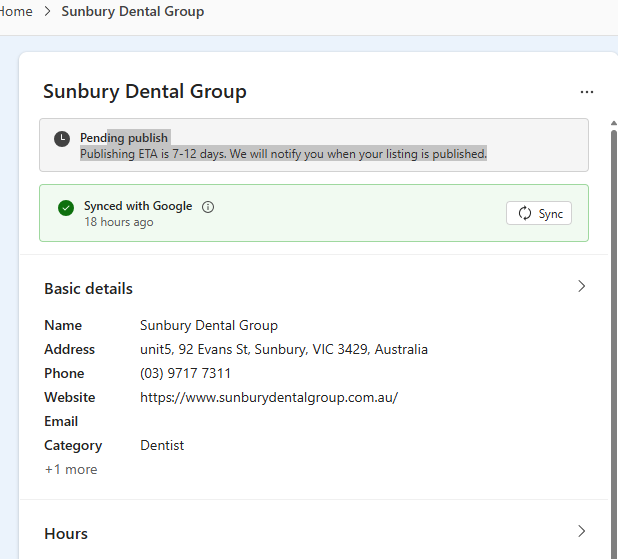
Task: Click the Dentist category value
Action: click(x=162, y=445)
